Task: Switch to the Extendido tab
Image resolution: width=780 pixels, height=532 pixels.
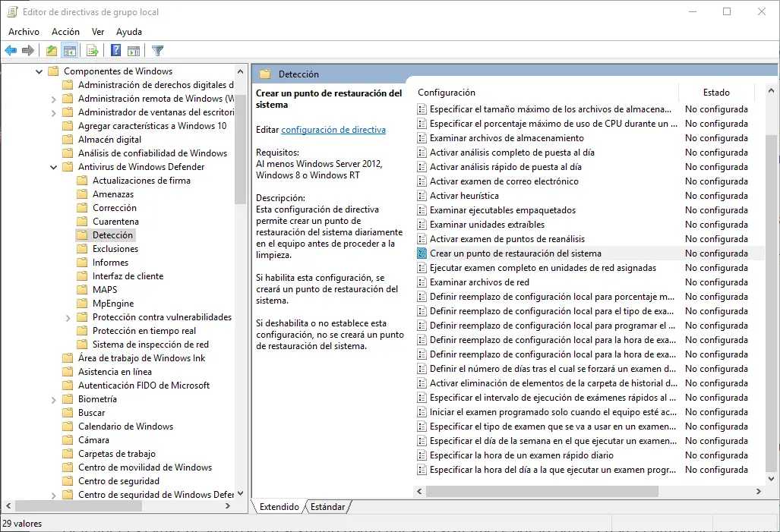Action: (279, 507)
